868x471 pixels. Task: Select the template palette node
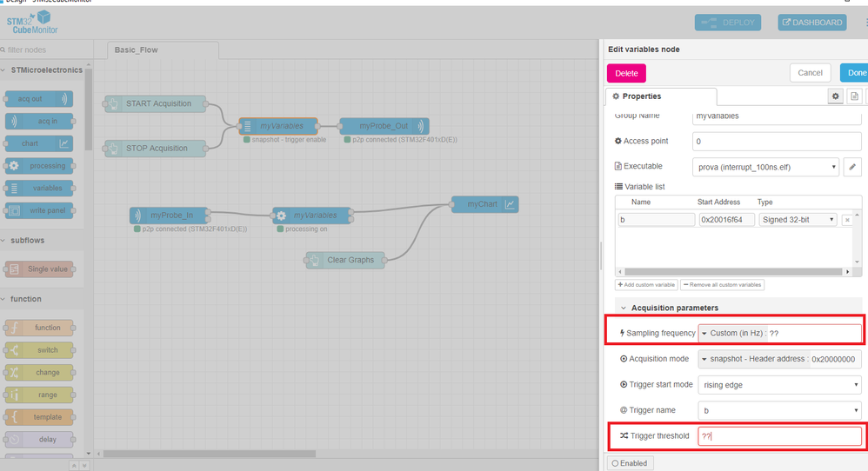[39, 417]
